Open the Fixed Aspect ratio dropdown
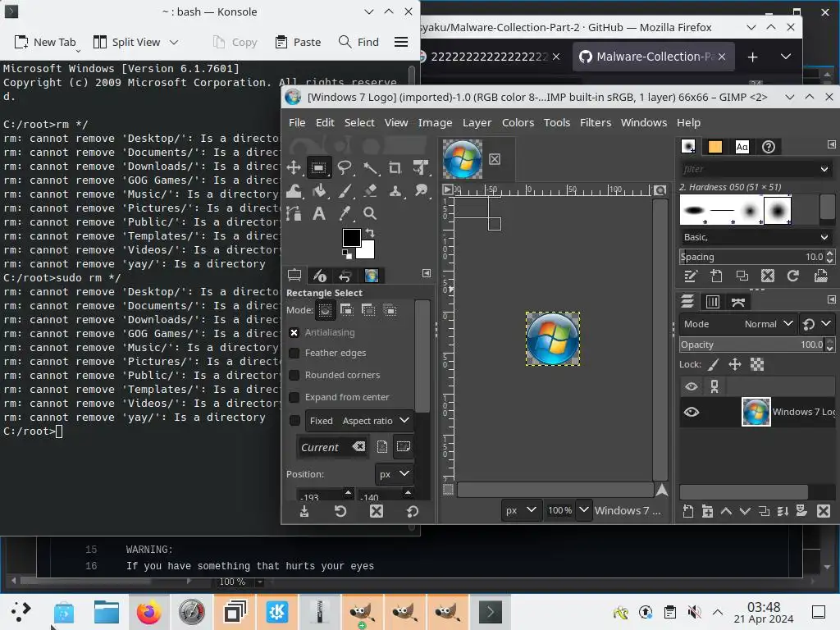840x630 pixels. coord(359,421)
